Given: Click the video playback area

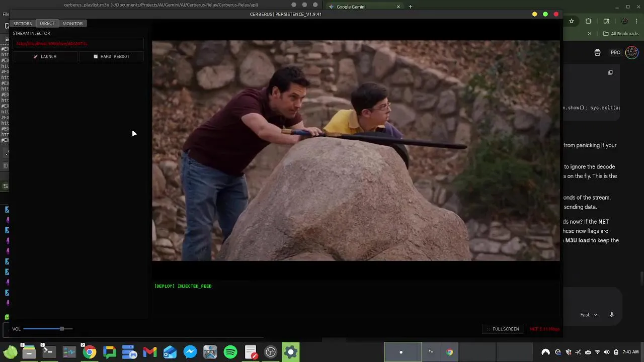Looking at the screenshot, I should 356,151.
